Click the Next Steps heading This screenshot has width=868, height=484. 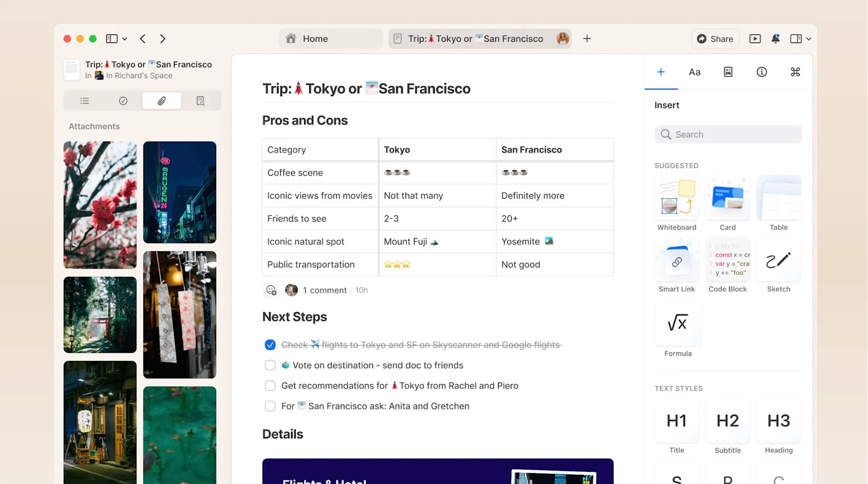tap(294, 317)
